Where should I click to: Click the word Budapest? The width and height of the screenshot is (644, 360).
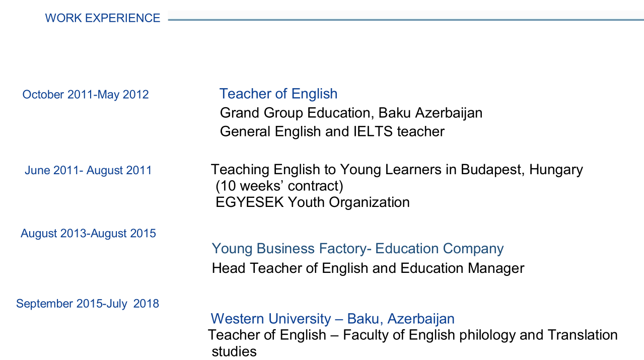[490, 169]
